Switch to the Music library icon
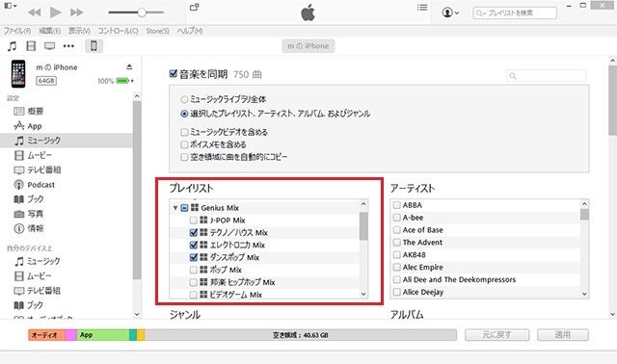Image resolution: width=617 pixels, height=364 pixels. tap(13, 46)
